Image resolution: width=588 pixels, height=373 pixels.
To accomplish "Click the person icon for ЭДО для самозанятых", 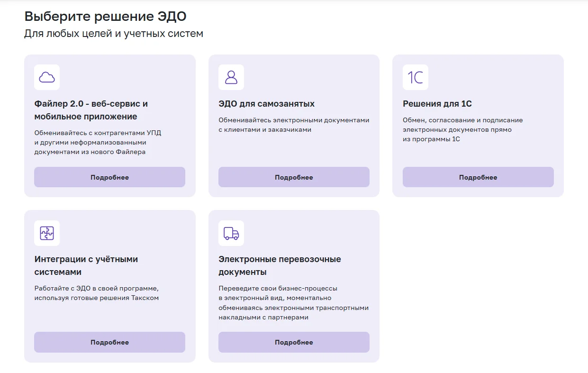I will click(x=231, y=77).
